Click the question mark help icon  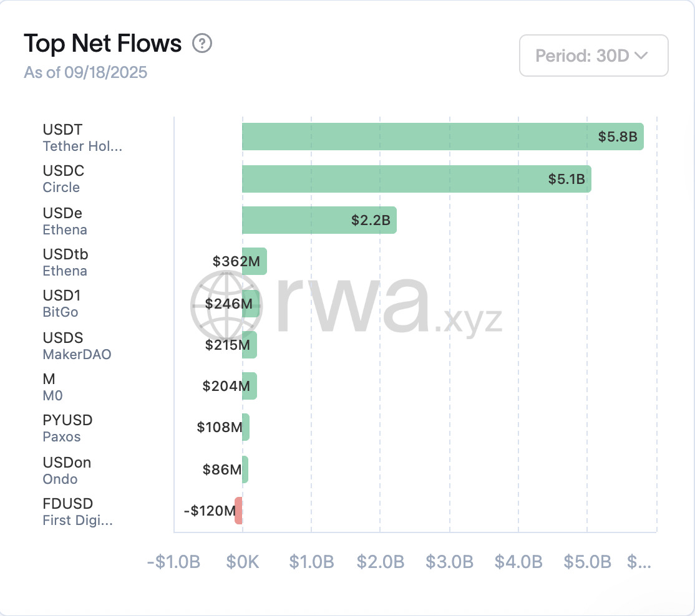tap(202, 44)
